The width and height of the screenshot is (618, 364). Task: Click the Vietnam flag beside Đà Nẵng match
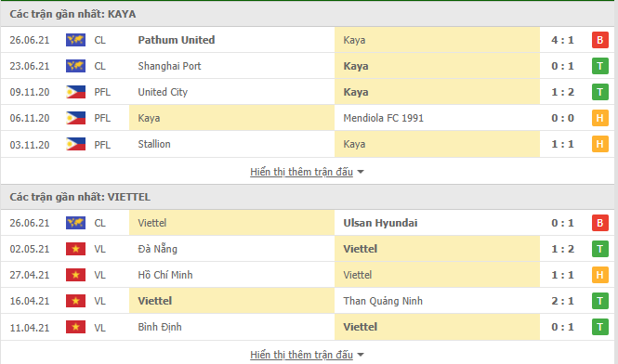75,249
